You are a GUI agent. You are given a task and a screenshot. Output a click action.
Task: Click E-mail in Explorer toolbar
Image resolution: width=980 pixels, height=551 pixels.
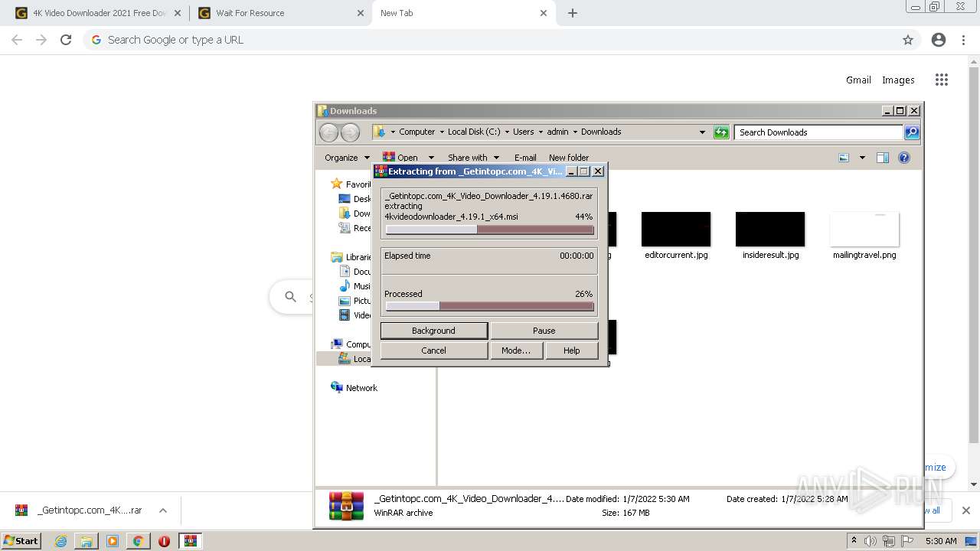click(525, 158)
